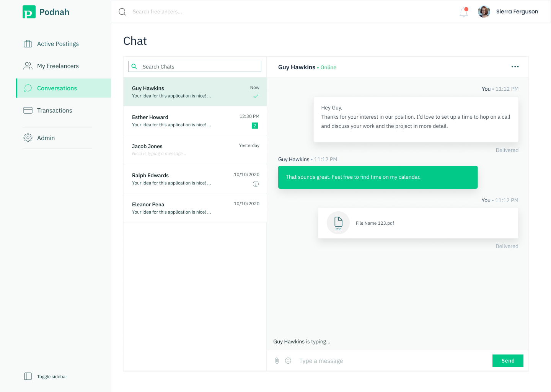The height and width of the screenshot is (392, 551).
Task: Click the attachment paperclip icon
Action: (277, 361)
